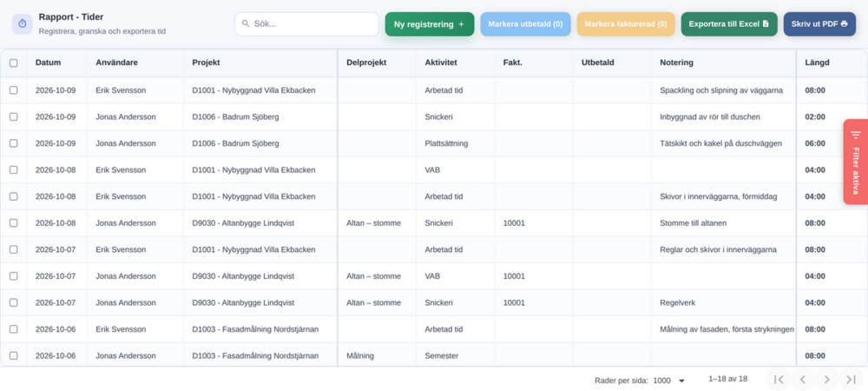
Task: Click the Notering column header
Action: tap(676, 63)
